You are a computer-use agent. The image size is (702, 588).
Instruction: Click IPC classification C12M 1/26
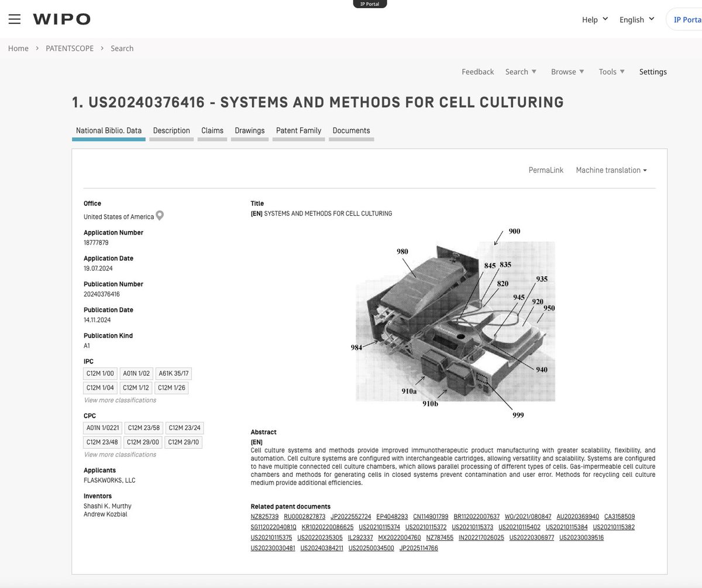[x=172, y=387]
